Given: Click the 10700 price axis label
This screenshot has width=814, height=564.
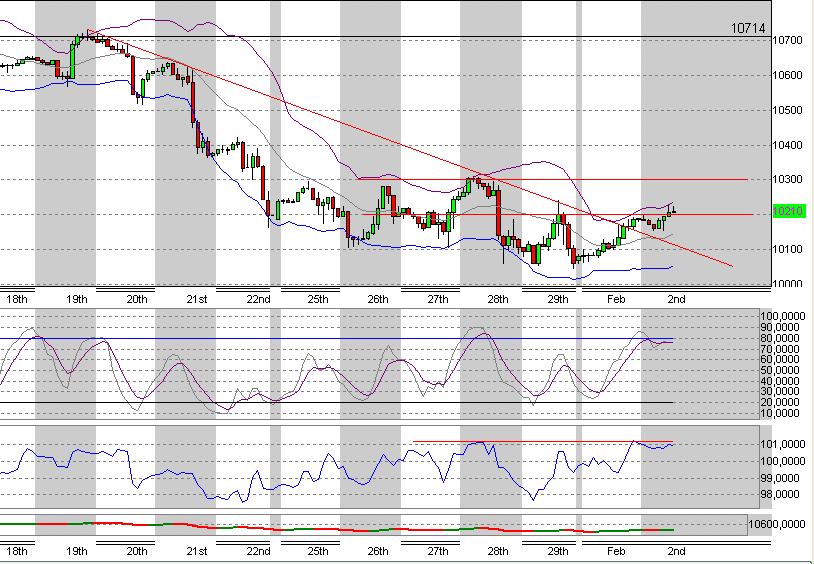Looking at the screenshot, I should pyautogui.click(x=788, y=40).
